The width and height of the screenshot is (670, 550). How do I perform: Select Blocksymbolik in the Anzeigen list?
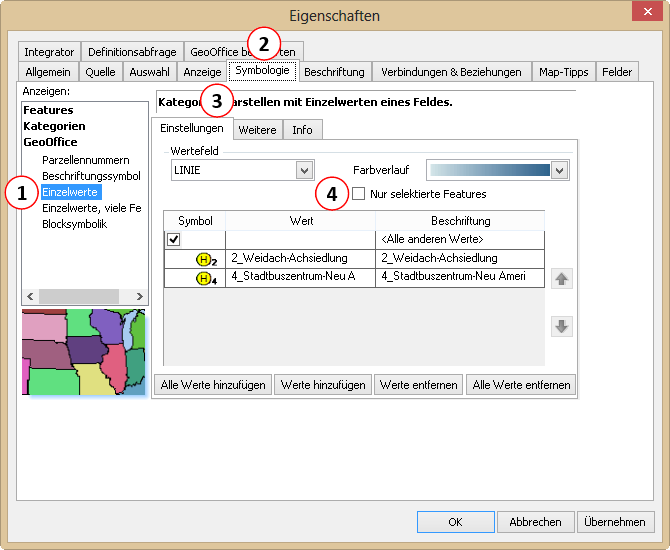74,224
